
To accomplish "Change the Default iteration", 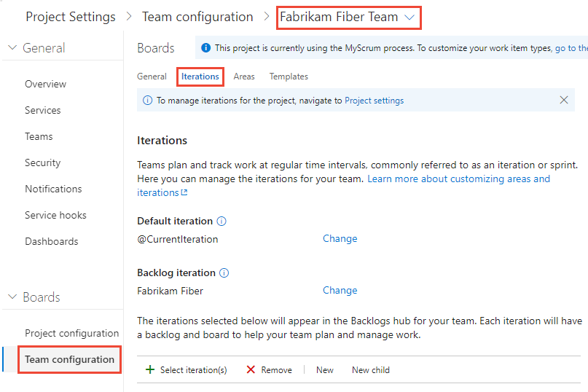I will point(340,238).
